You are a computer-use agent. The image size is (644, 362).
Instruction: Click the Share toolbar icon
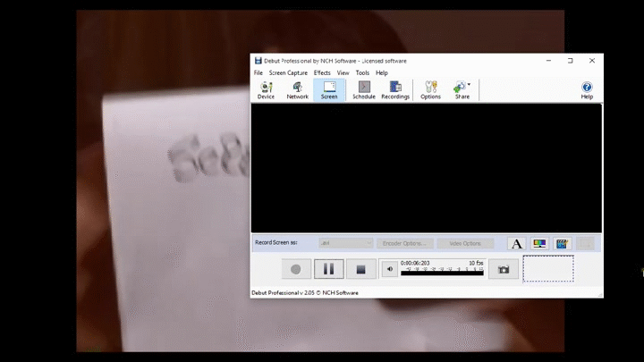tap(461, 89)
